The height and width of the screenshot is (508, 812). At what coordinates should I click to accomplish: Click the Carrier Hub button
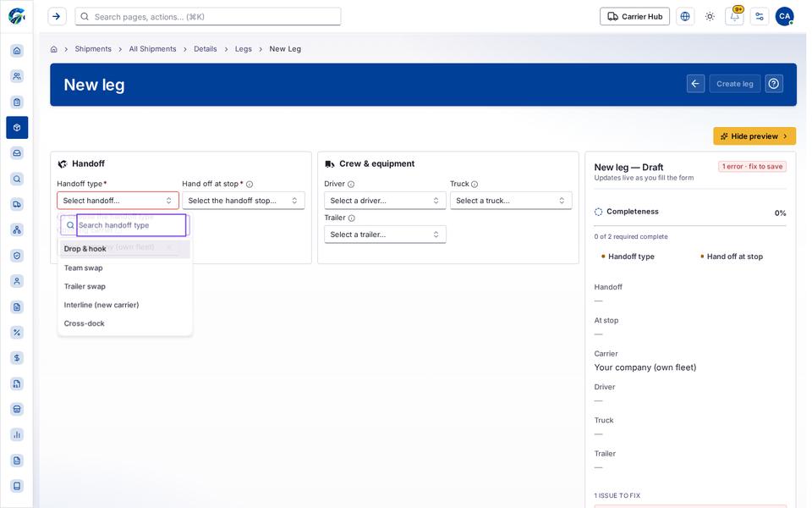click(634, 17)
